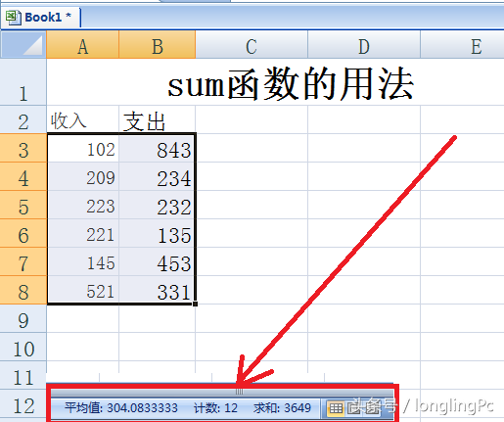
Task: Select the cell containing 234
Action: pyautogui.click(x=158, y=176)
